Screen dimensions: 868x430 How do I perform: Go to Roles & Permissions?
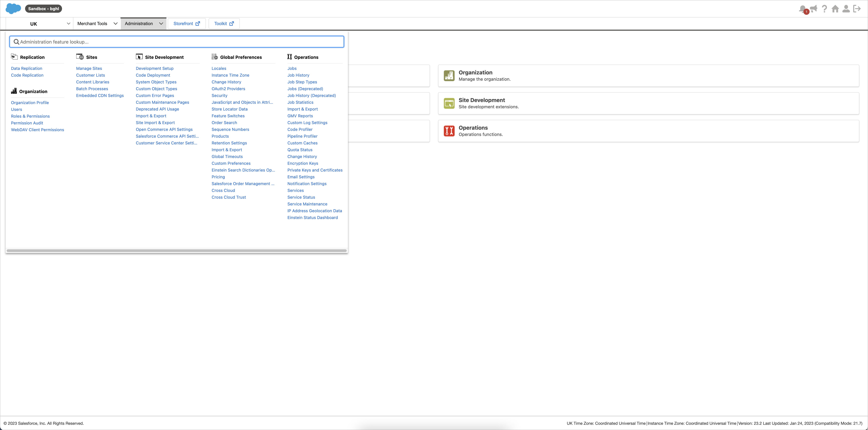[30, 116]
